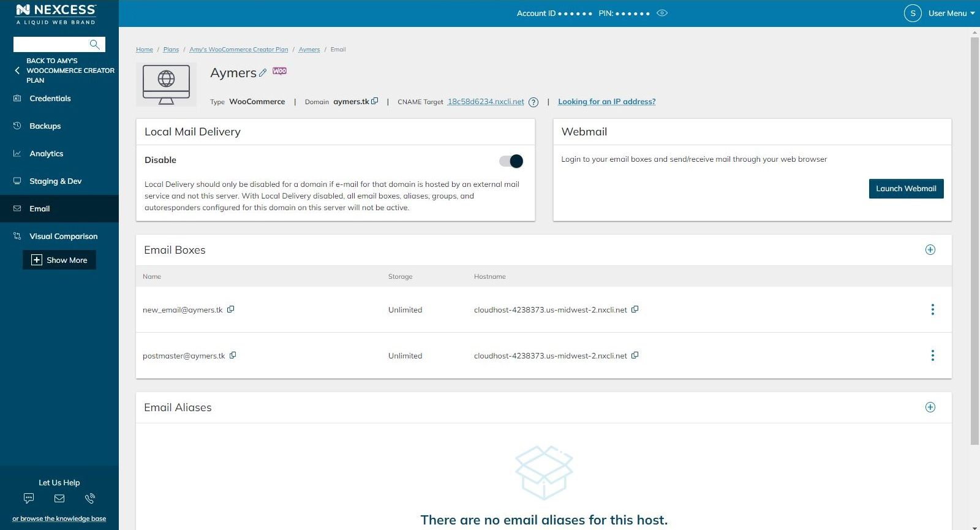Click the Nexcess logo
Viewport: 980px width, 530px height.
[56, 13]
